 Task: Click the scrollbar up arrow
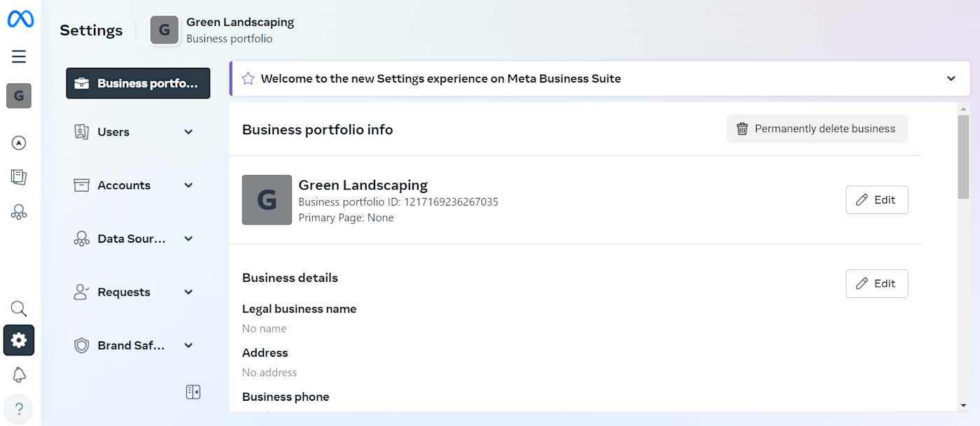[964, 110]
